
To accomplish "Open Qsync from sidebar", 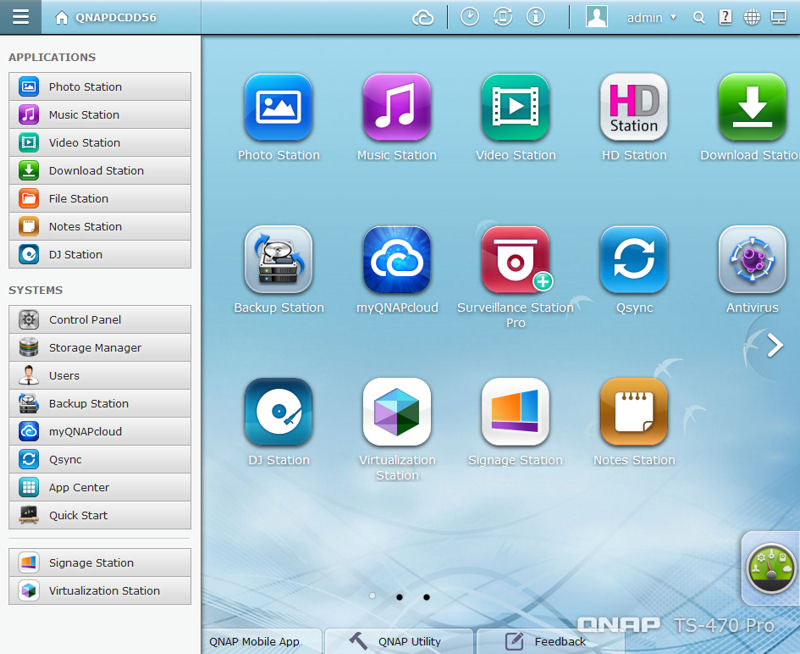I will click(x=99, y=459).
